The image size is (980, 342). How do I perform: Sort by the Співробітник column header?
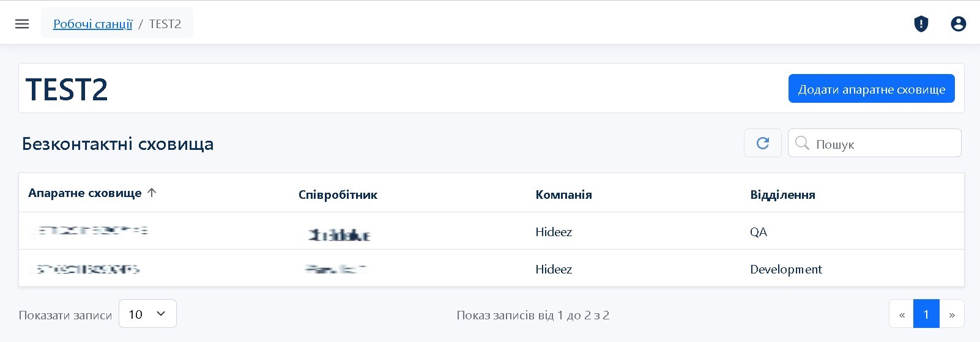pyautogui.click(x=338, y=195)
